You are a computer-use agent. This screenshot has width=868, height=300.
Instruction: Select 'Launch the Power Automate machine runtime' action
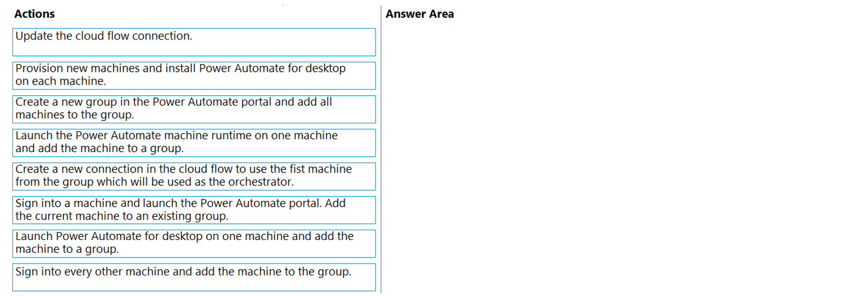(x=194, y=143)
